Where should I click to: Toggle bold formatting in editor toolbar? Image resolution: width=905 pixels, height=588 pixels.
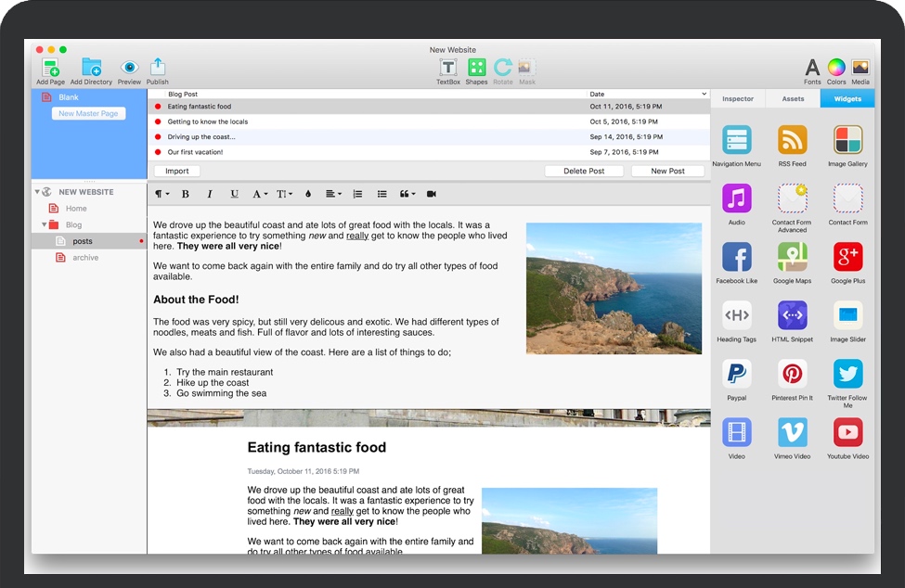tap(186, 194)
